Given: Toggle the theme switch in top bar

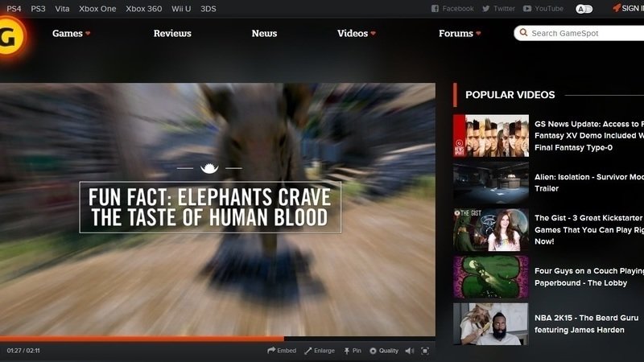Looking at the screenshot, I should pos(584,9).
